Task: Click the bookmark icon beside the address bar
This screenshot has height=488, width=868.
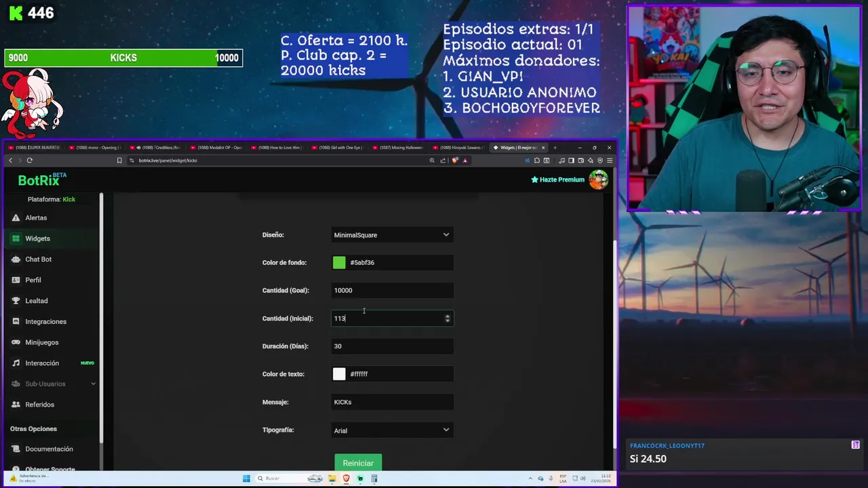Action: [119, 161]
